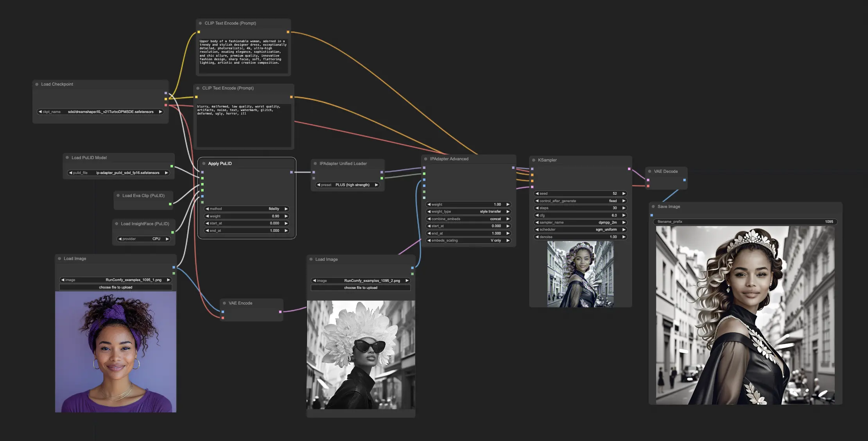
Task: Open the image selector for RunComfy_examples_1095_2.png
Action: [x=361, y=281]
